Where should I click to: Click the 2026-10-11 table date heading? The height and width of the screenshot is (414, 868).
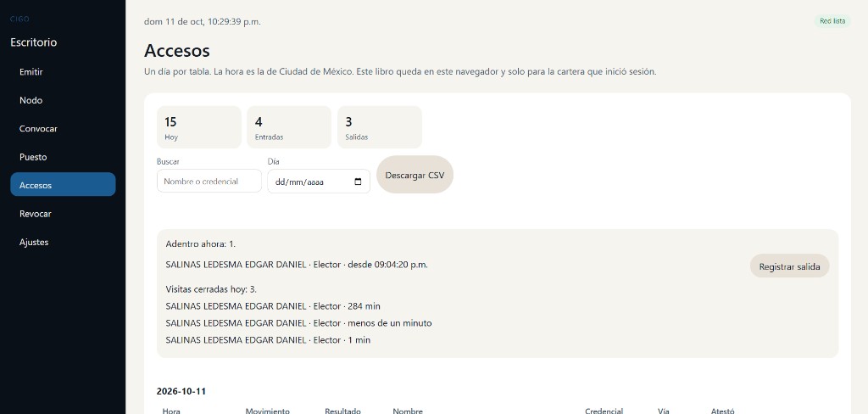point(181,391)
